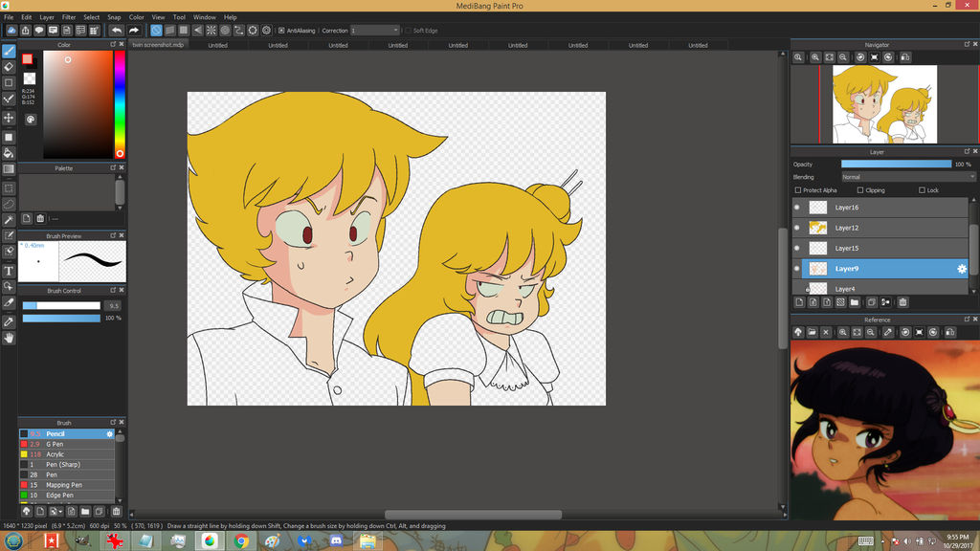The image size is (980, 551).
Task: Check the Clipping option
Action: point(860,190)
